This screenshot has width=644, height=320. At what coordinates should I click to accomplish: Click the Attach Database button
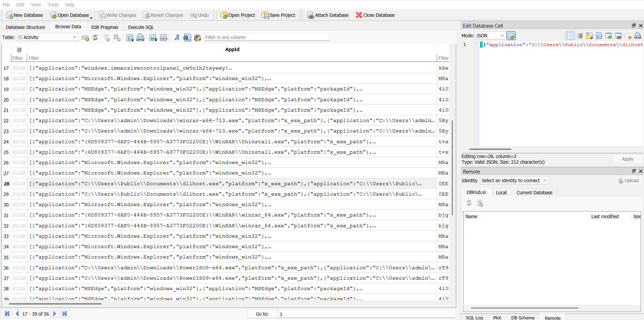(328, 15)
